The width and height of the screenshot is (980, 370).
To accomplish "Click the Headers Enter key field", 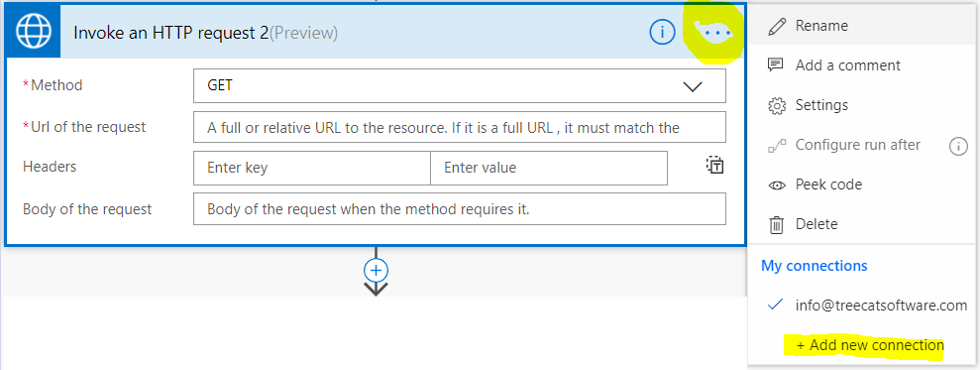I will pos(312,168).
